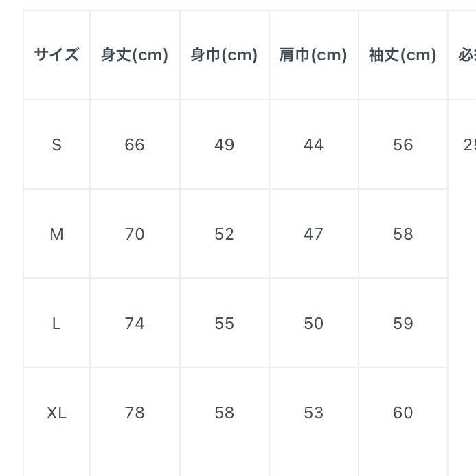Click the 身巾(cm) column header
476x476 pixels.
pos(224,55)
